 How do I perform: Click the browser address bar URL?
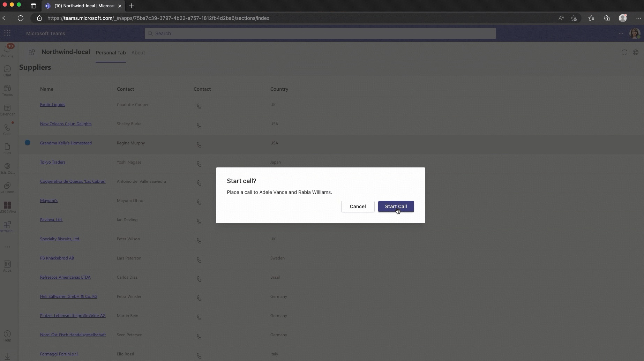pyautogui.click(x=158, y=18)
